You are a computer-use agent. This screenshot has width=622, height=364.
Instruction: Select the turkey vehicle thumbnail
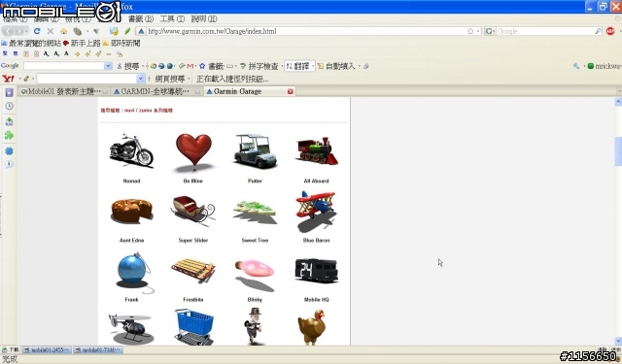pos(312,327)
